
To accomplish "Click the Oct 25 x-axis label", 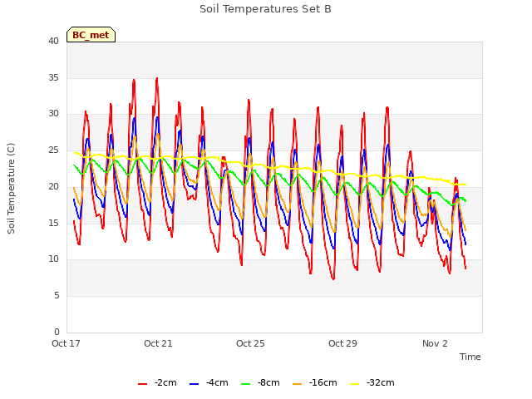I will [x=250, y=343].
